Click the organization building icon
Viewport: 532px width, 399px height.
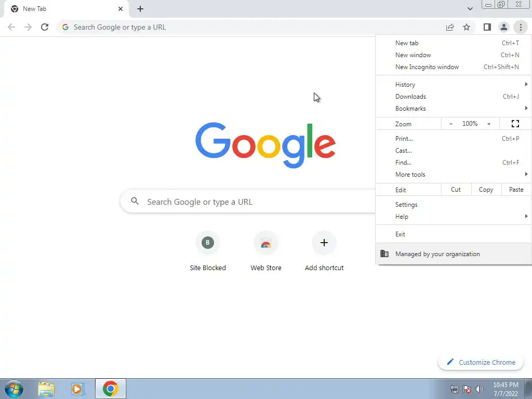point(384,254)
